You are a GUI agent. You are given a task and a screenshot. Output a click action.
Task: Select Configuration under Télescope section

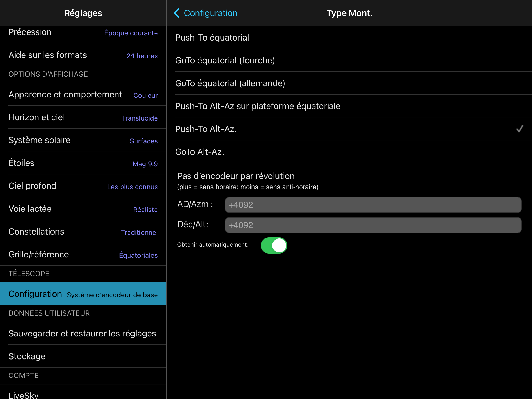pyautogui.click(x=83, y=294)
